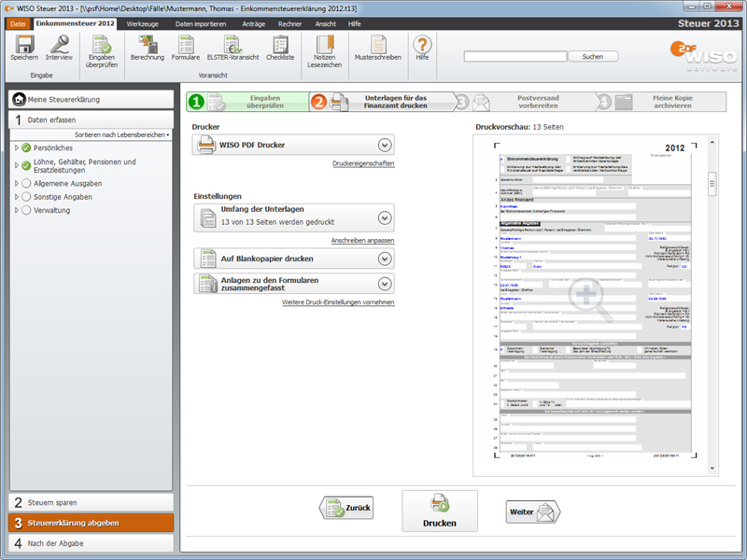Click the preview scrollbar down arrow
The image size is (747, 560).
712,469
